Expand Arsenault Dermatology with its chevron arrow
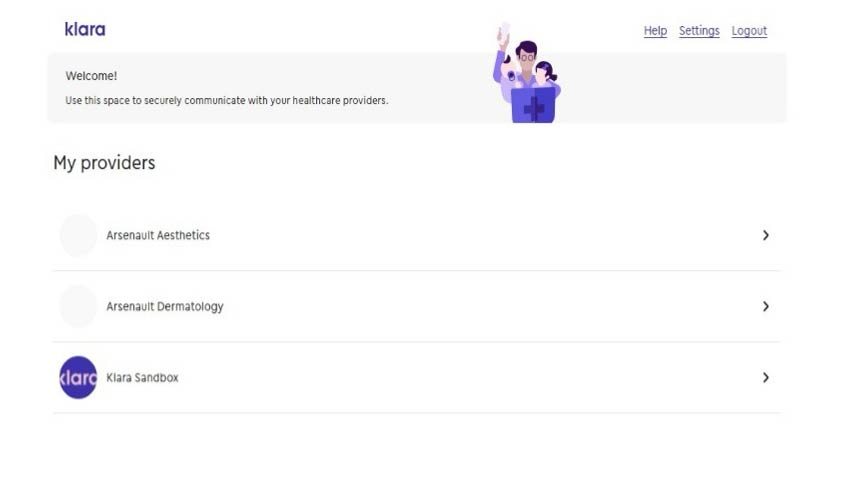Image resolution: width=842 pixels, height=485 pixels. tap(766, 306)
